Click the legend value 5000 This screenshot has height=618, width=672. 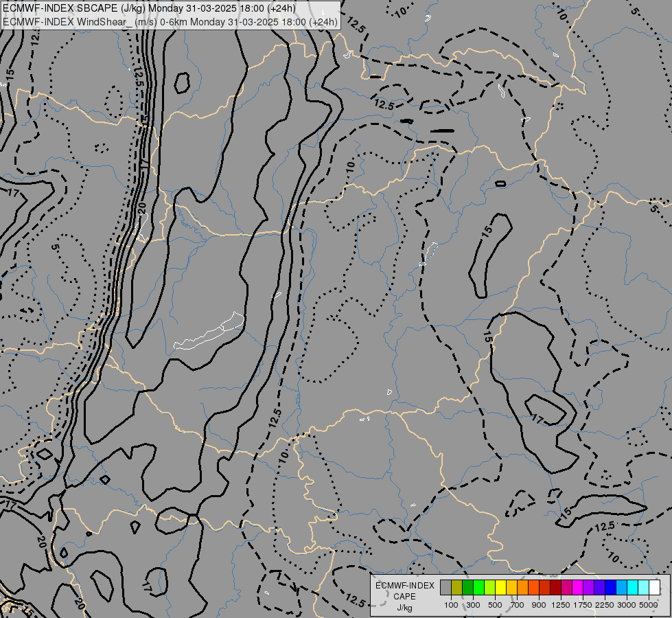tap(649, 605)
